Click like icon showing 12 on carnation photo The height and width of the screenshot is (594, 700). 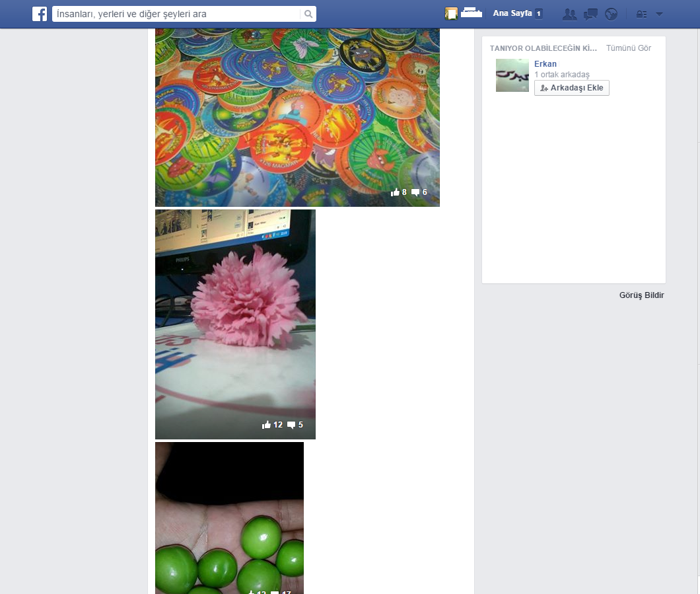267,425
